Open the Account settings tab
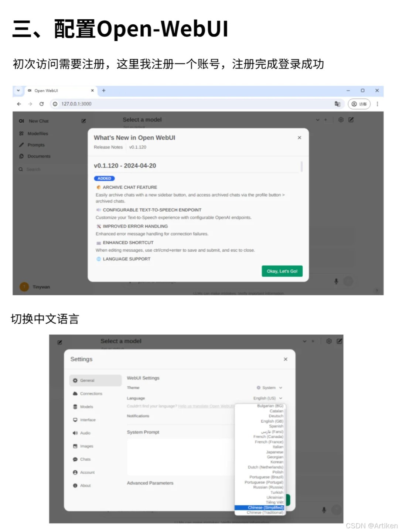399x532 pixels. point(95,473)
